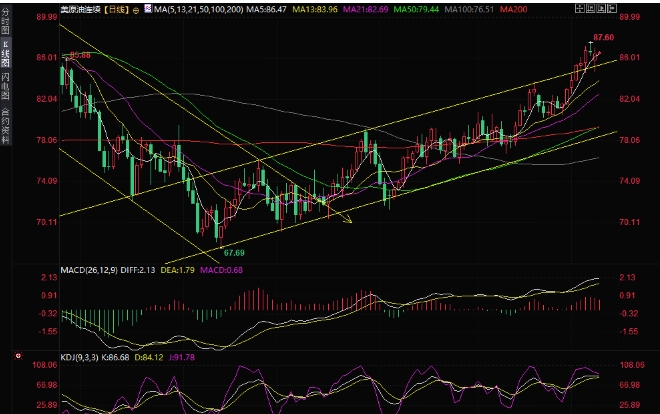
Task: Open the 日线 period selector
Action: pyautogui.click(x=117, y=9)
